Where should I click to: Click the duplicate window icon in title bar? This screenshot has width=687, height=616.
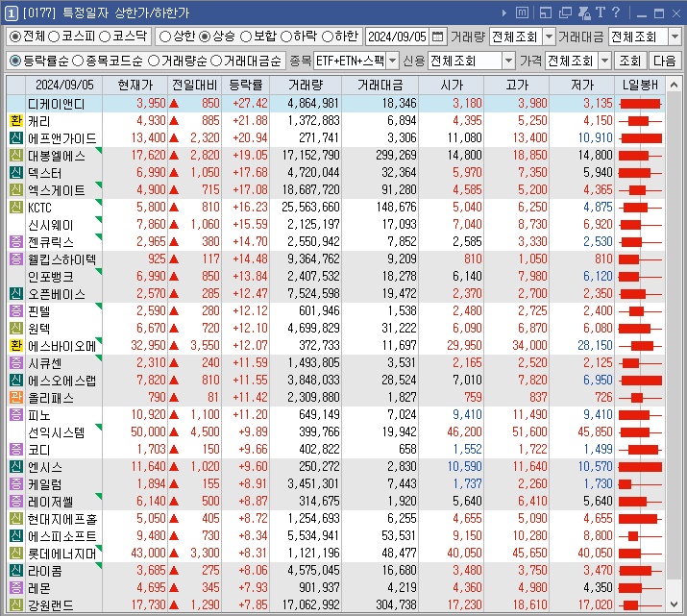[x=565, y=13]
